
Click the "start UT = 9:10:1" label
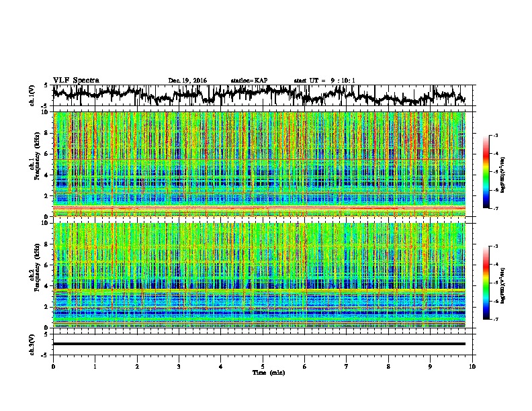tap(324, 81)
